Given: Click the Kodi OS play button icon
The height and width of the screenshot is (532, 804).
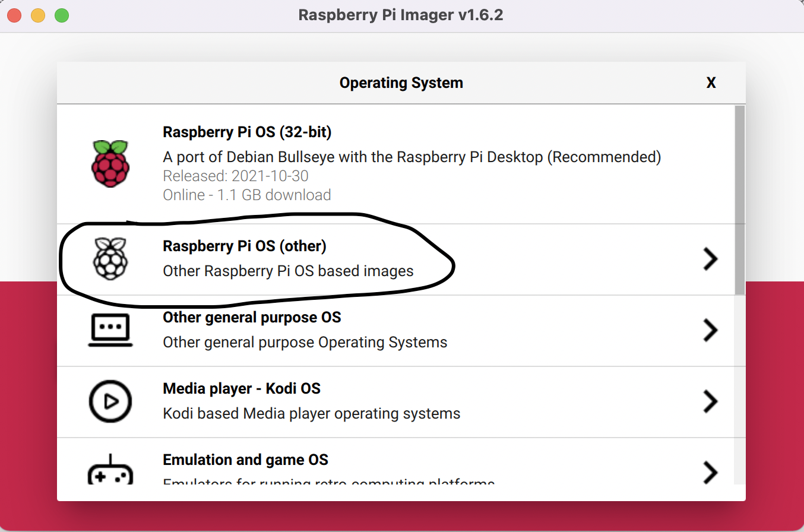Looking at the screenshot, I should point(110,401).
